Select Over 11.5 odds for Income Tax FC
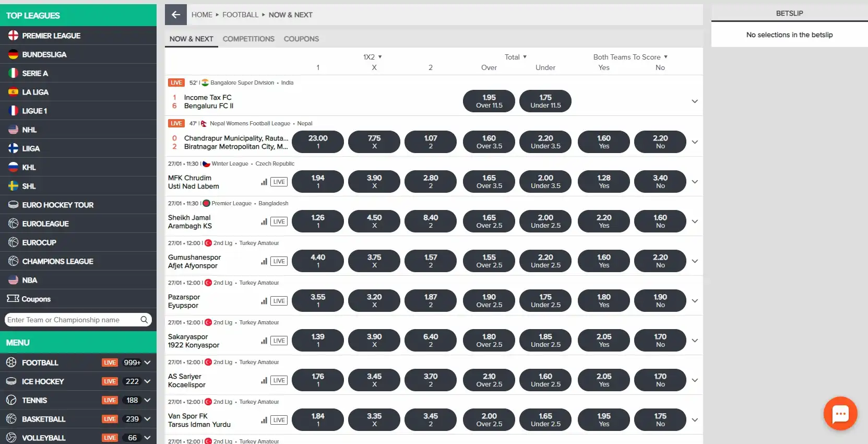The image size is (868, 444). (x=489, y=101)
